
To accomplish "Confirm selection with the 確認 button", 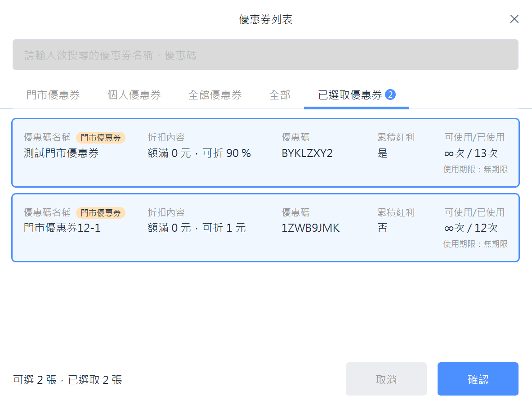I will pos(478,379).
